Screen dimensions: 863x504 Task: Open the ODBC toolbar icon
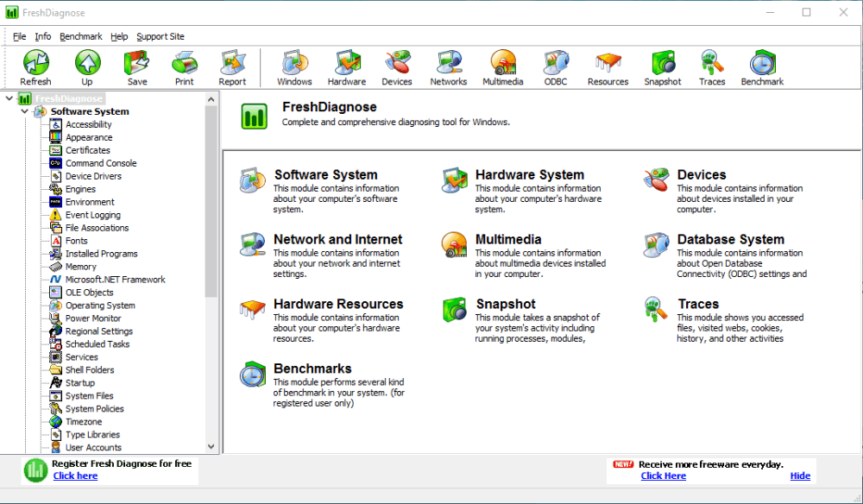click(x=555, y=67)
